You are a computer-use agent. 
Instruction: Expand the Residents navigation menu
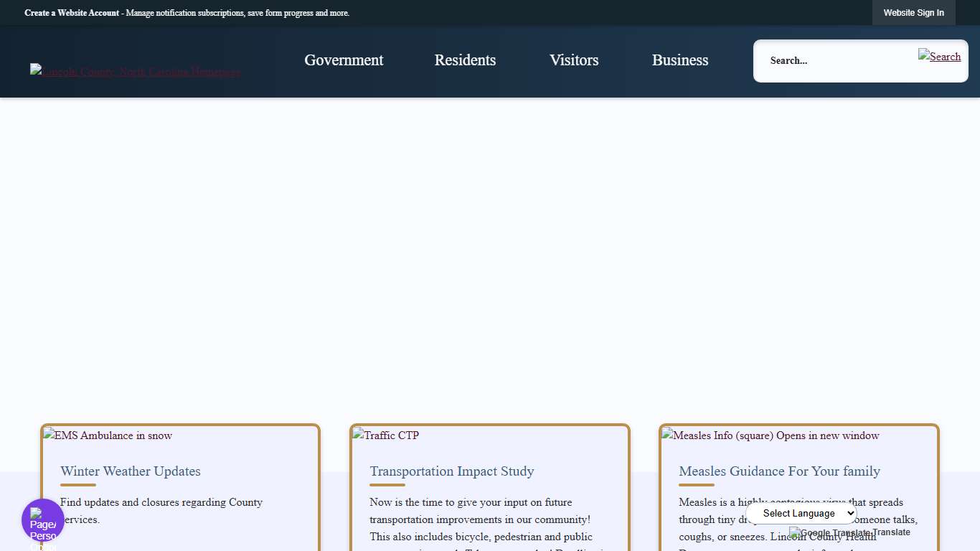[x=465, y=60]
